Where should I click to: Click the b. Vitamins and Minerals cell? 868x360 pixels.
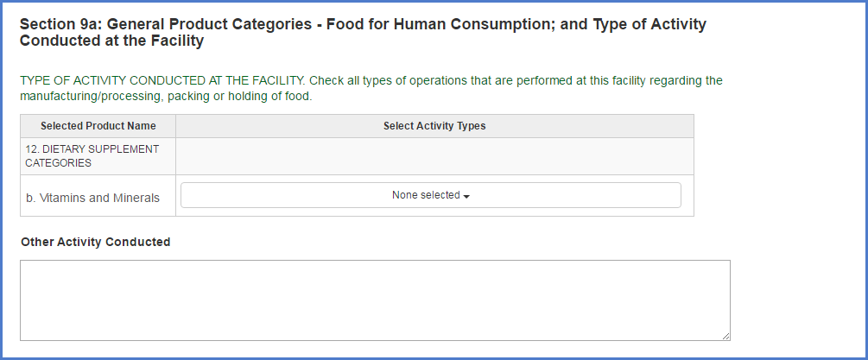tap(92, 198)
